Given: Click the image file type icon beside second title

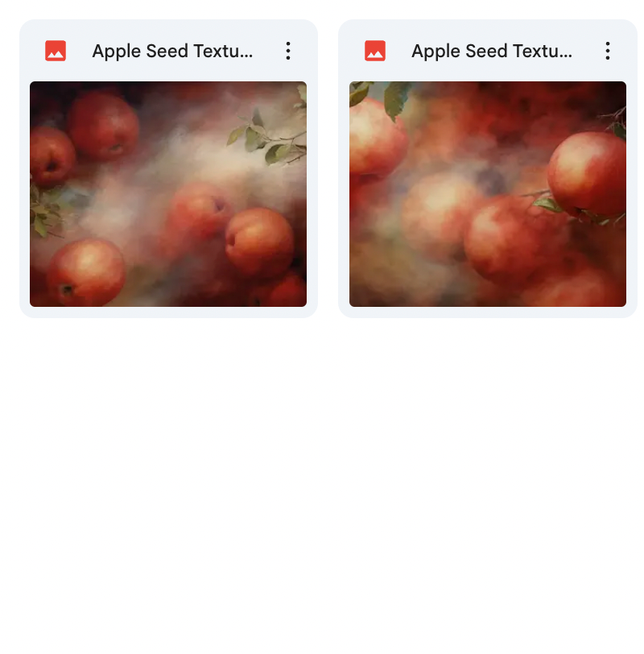Looking at the screenshot, I should click(x=375, y=51).
